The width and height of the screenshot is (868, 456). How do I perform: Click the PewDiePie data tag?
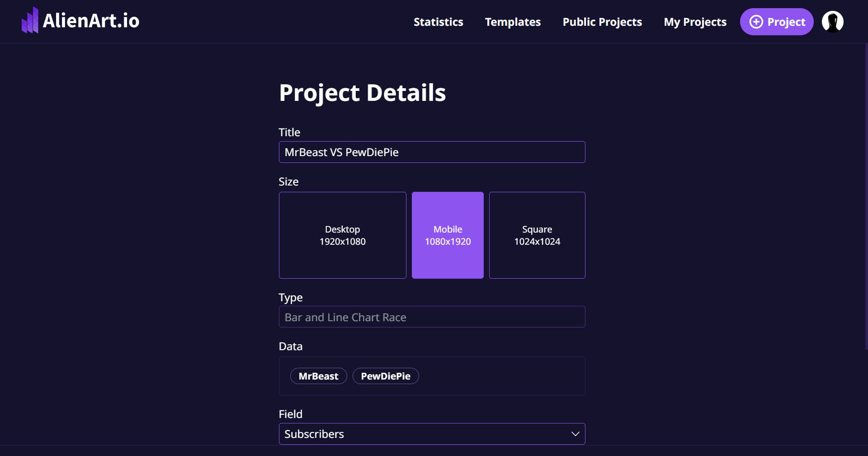coord(386,376)
